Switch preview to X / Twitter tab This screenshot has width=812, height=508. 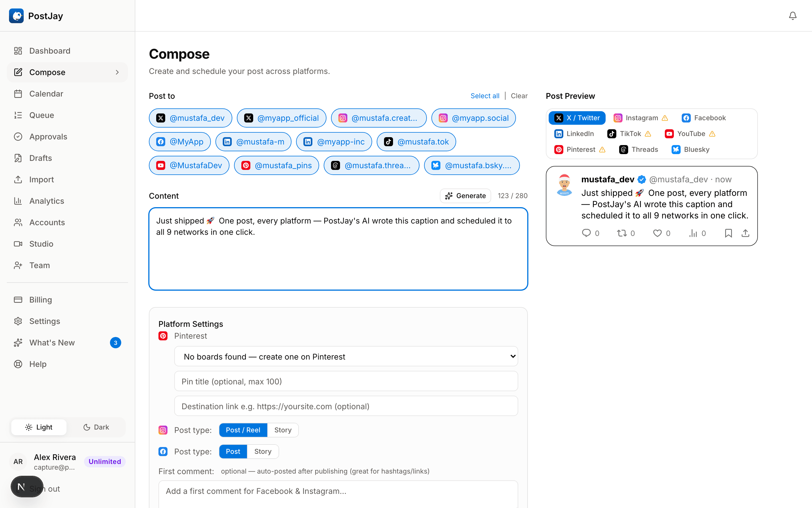tap(577, 118)
